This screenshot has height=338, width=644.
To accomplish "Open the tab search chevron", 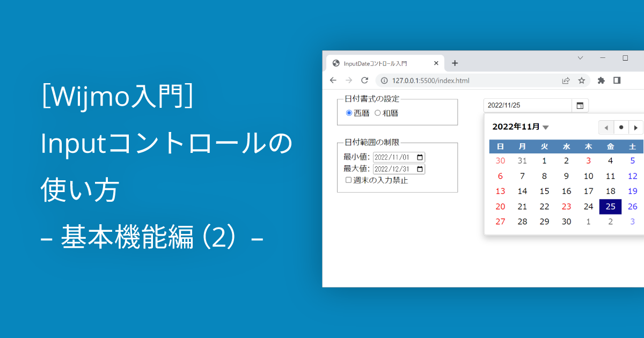I will (580, 57).
